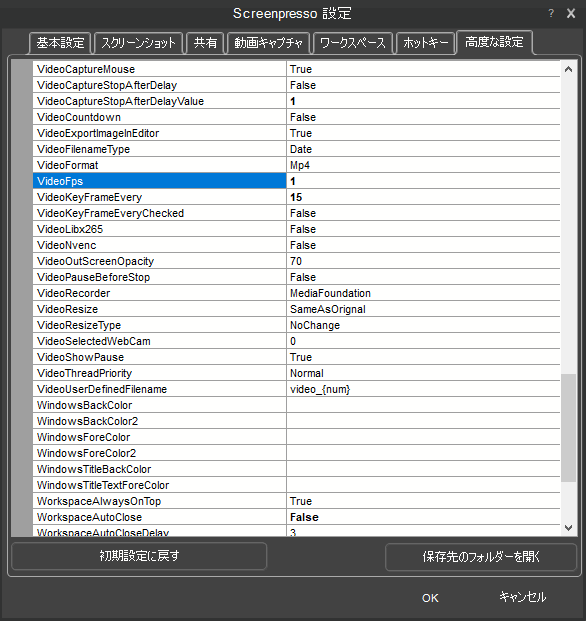Select the VideoResizeType property
Image resolution: width=586 pixels, height=621 pixels.
pos(159,325)
